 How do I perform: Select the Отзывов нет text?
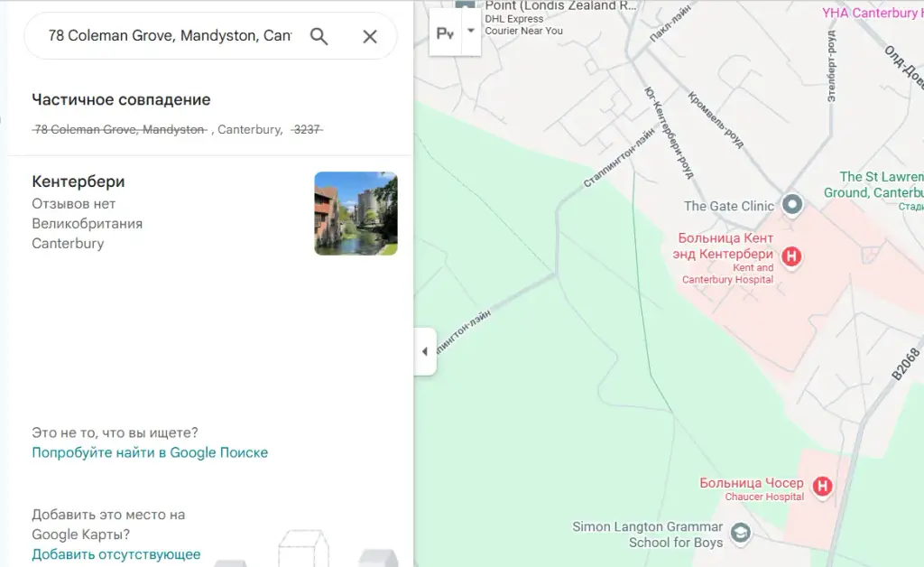(74, 204)
